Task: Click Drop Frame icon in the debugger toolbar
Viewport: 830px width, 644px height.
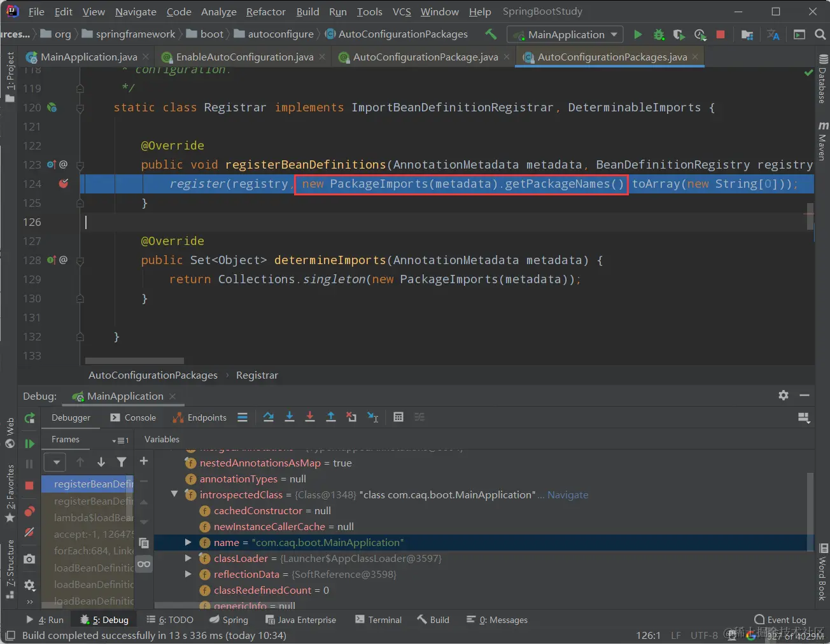Action: pyautogui.click(x=351, y=417)
